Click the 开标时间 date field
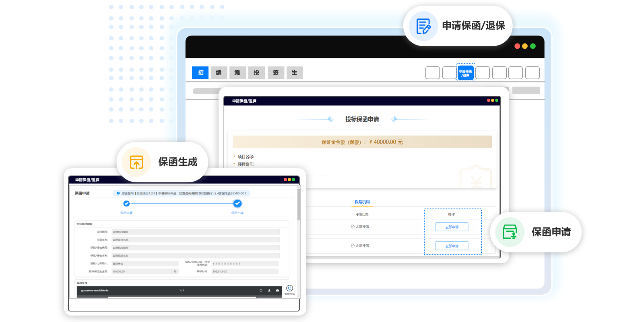644x322 pixels. click(x=244, y=272)
